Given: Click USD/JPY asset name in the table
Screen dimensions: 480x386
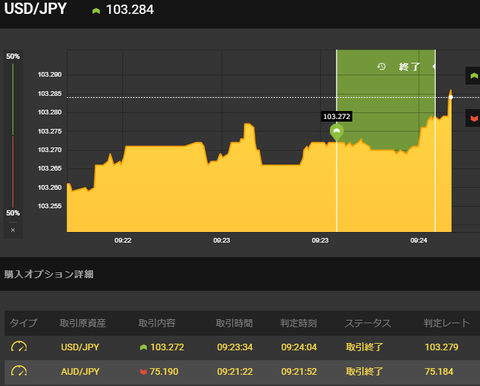Looking at the screenshot, I should pyautogui.click(x=80, y=347).
